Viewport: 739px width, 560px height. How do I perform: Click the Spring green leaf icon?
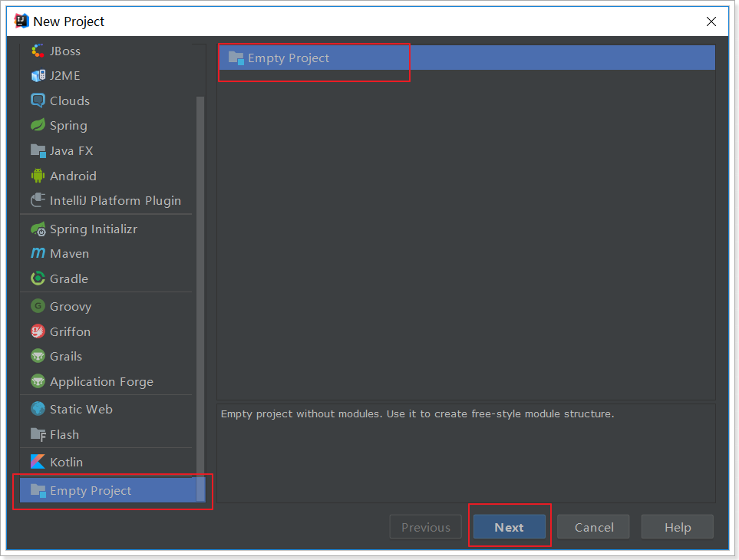coord(38,125)
